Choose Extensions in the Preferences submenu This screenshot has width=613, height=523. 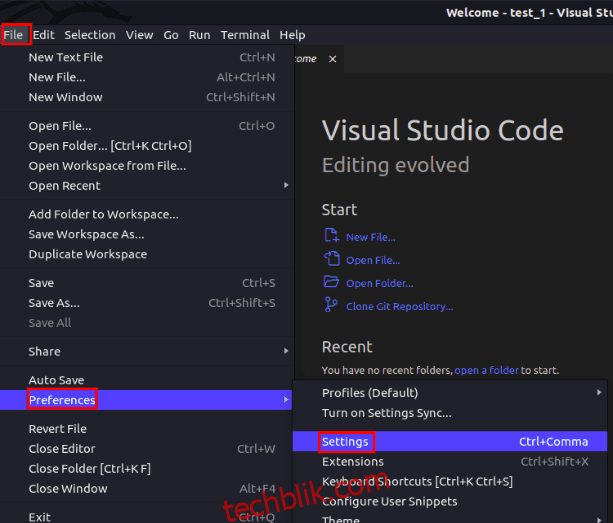[x=450, y=462]
